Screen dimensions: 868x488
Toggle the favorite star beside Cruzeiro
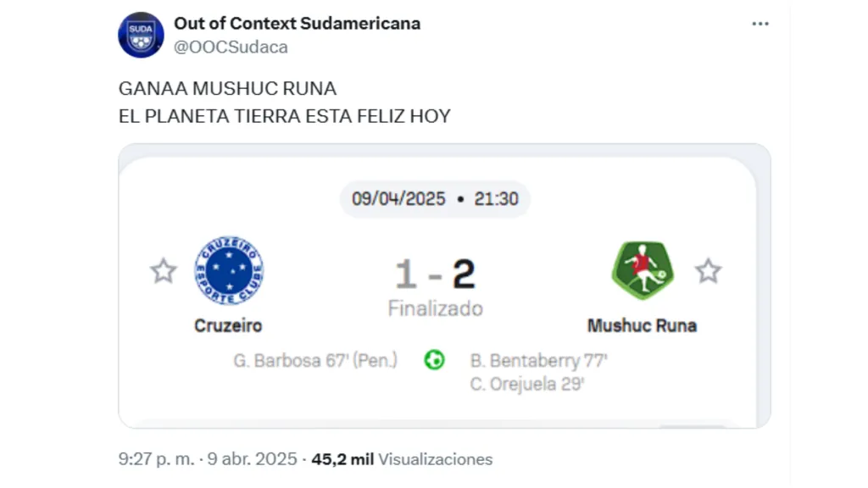(163, 271)
